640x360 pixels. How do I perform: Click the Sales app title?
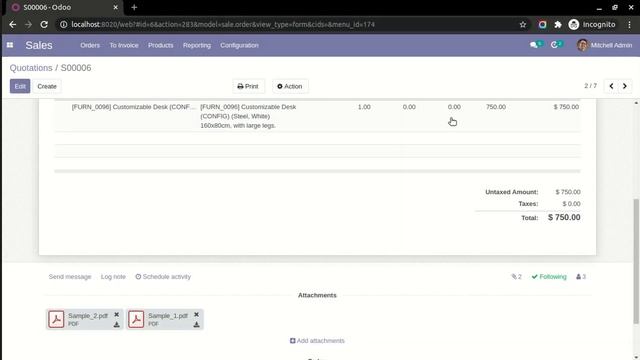(39, 45)
